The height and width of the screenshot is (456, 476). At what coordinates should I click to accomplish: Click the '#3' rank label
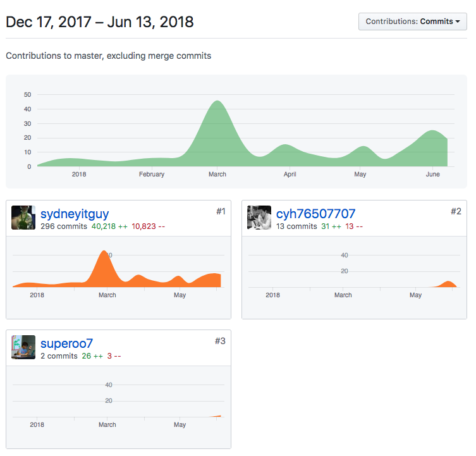[220, 341]
